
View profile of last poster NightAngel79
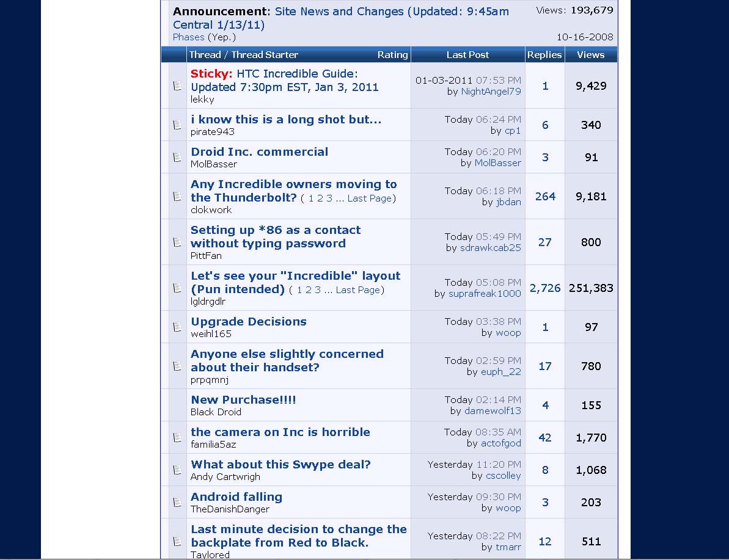pyautogui.click(x=491, y=92)
